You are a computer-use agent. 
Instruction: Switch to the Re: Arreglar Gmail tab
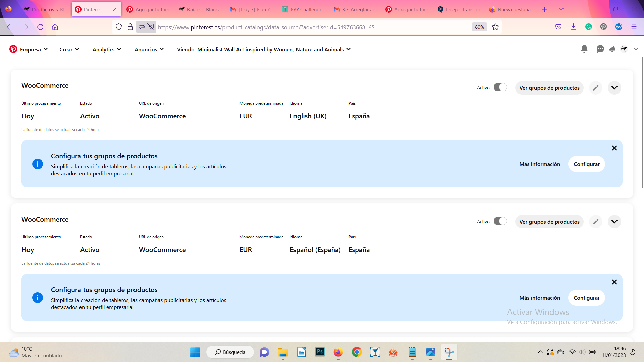coord(356,9)
